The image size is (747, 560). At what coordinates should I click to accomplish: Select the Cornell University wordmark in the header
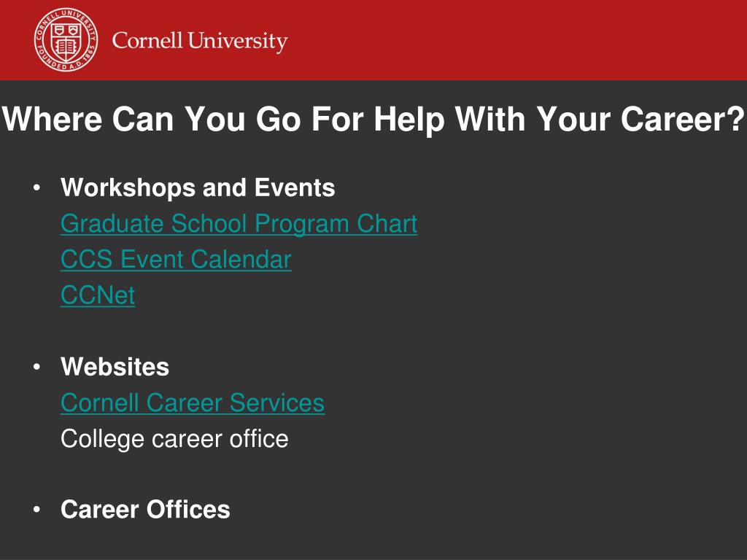coord(200,41)
